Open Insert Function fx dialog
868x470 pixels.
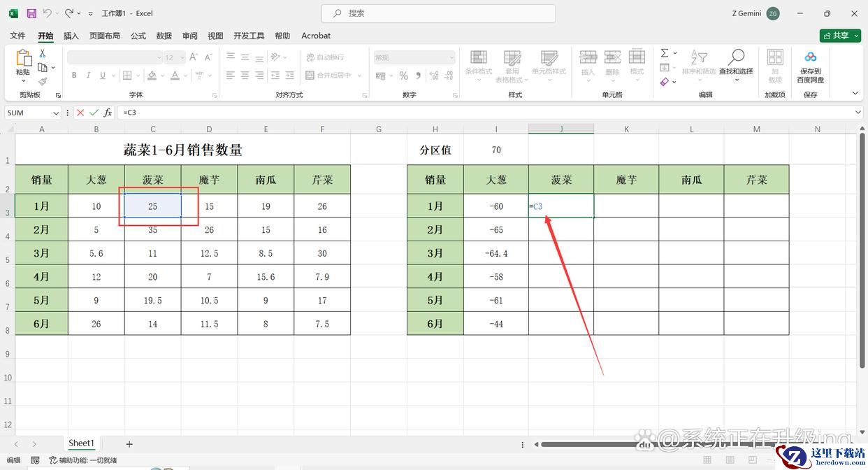[108, 113]
